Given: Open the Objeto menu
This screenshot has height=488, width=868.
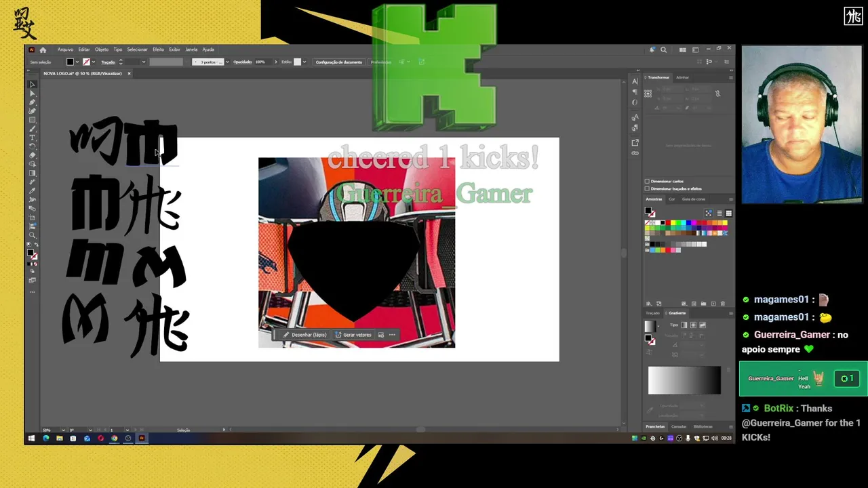Looking at the screenshot, I should (102, 49).
